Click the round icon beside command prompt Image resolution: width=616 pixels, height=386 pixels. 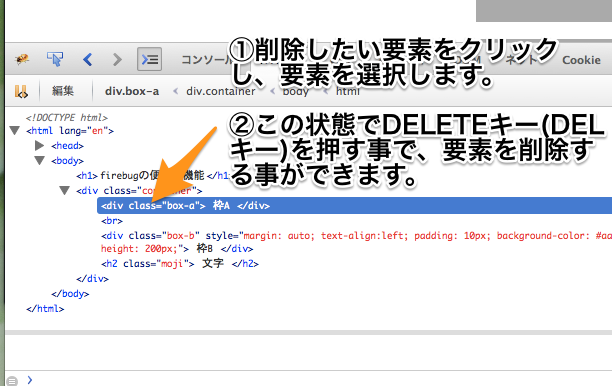[x=12, y=381]
